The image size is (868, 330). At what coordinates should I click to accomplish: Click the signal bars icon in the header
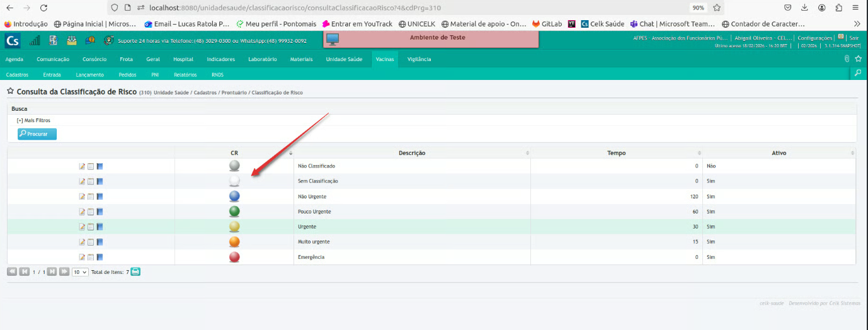coord(35,40)
